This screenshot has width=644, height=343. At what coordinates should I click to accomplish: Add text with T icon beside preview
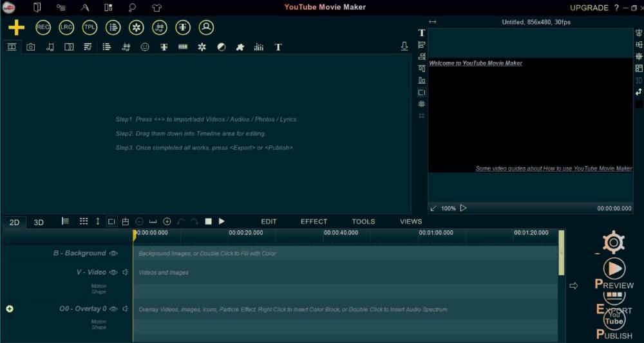pyautogui.click(x=421, y=33)
